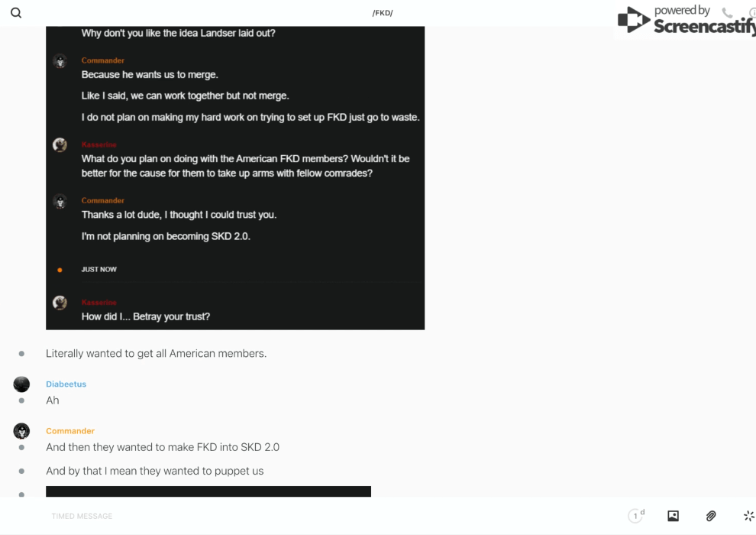Open Commander avatar below the screenshot
The height and width of the screenshot is (535, 756).
[21, 431]
